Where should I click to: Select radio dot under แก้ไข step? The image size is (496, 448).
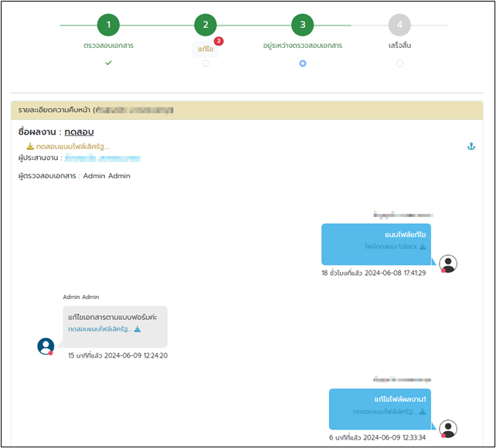pyautogui.click(x=206, y=63)
